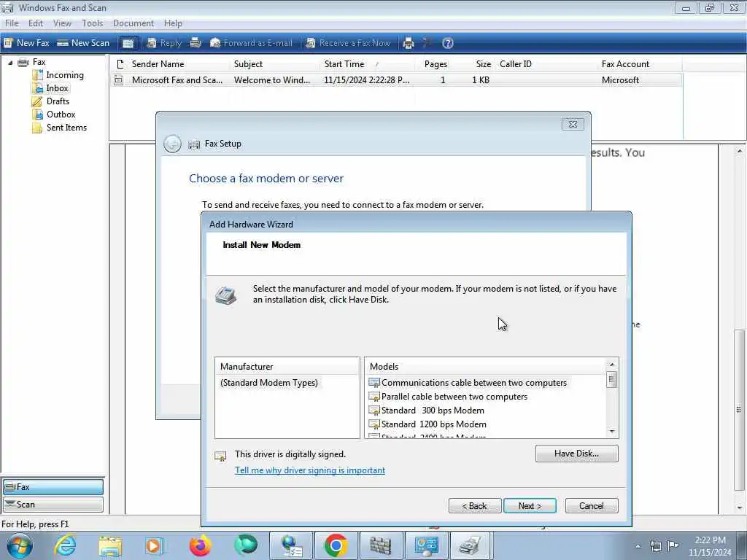Open Google Chrome from the taskbar
747x560 pixels.
pos(336,545)
